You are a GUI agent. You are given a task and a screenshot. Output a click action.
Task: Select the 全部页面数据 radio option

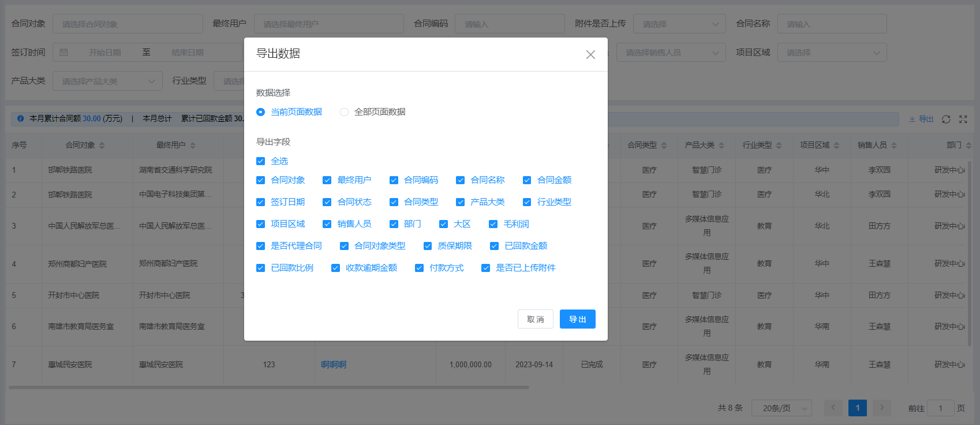pos(345,112)
